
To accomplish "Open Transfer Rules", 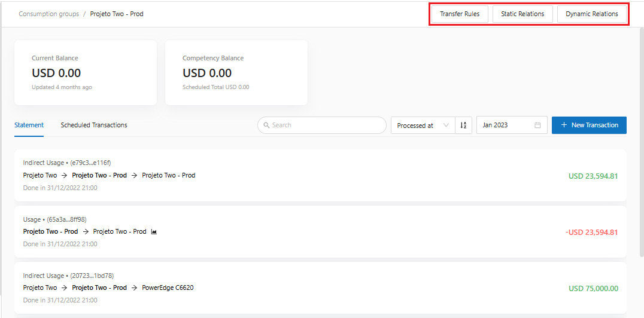I will pos(460,14).
